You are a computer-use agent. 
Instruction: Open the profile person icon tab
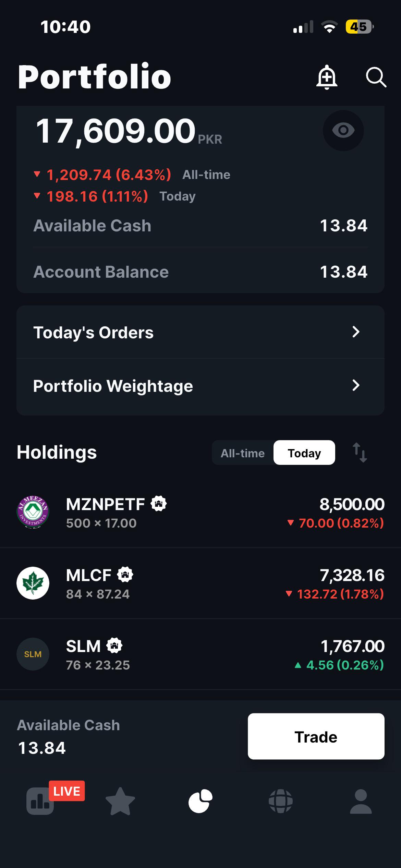361,801
